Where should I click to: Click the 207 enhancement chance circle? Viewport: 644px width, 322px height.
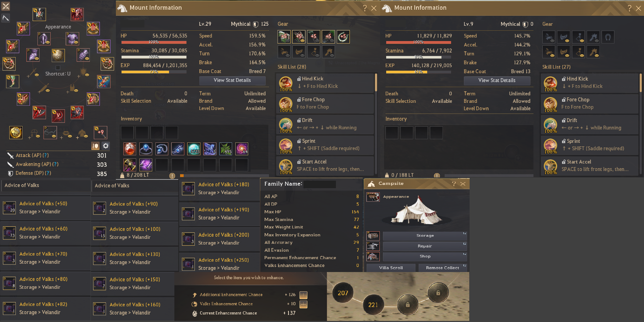tap(343, 293)
